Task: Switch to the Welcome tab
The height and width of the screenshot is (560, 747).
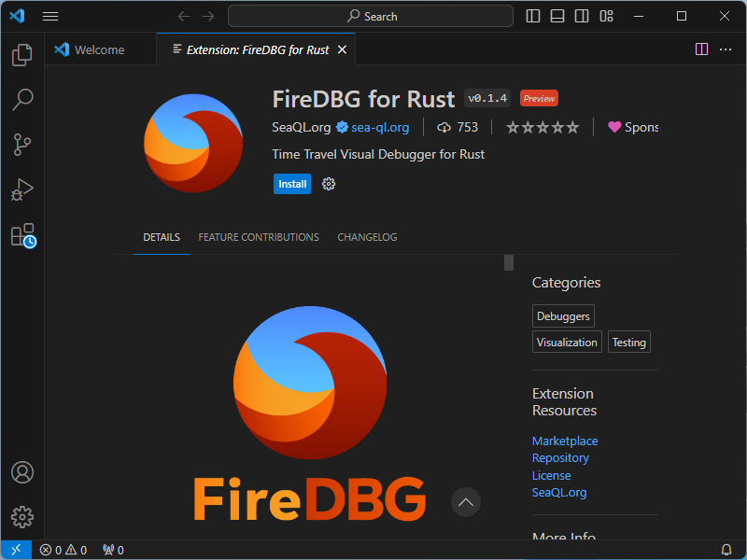Action: pos(100,49)
